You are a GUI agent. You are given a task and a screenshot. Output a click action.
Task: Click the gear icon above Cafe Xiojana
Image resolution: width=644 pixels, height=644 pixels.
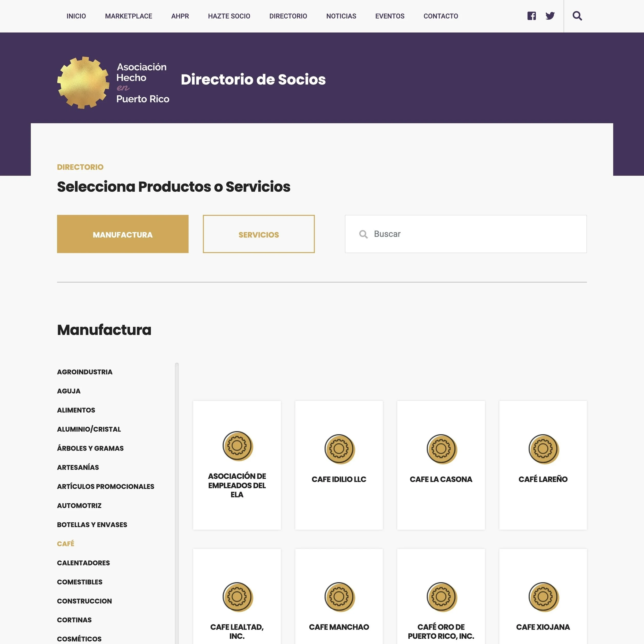coord(544,597)
